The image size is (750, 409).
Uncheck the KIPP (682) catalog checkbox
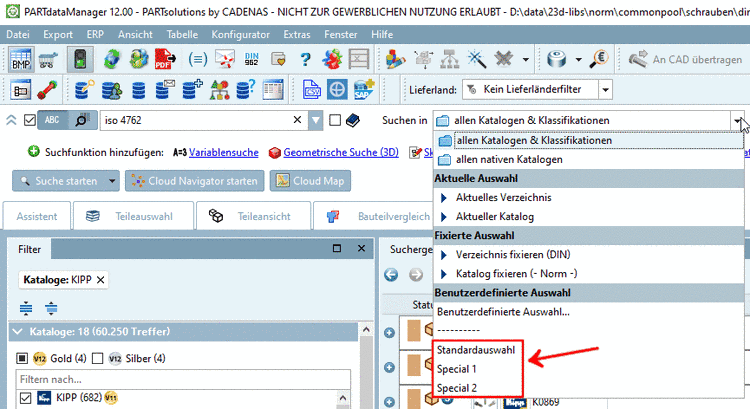point(25,398)
